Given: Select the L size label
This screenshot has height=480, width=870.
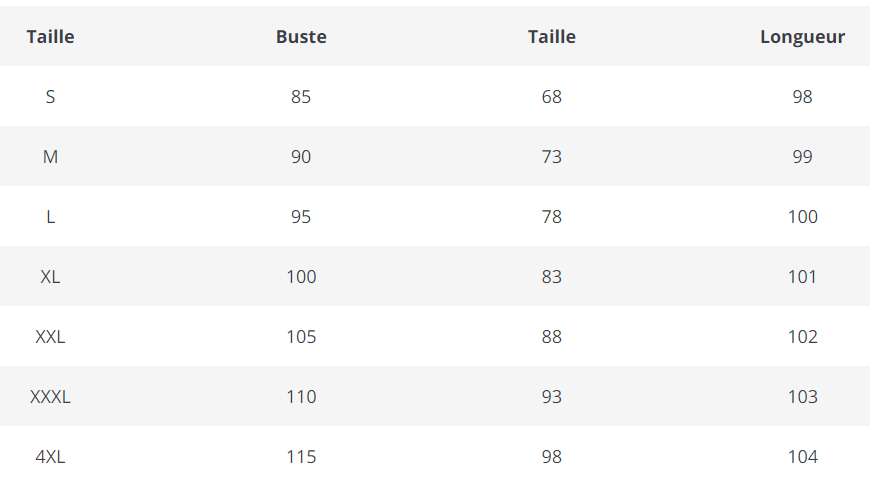Looking at the screenshot, I should [x=50, y=217].
